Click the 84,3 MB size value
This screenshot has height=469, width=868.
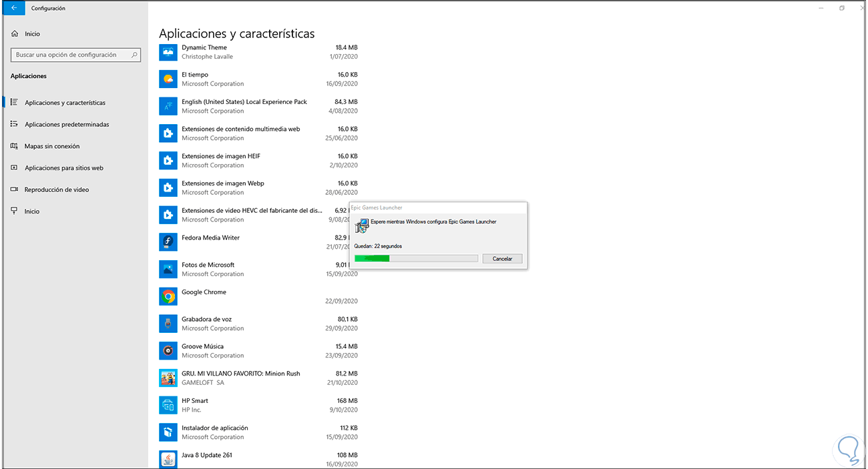click(347, 102)
